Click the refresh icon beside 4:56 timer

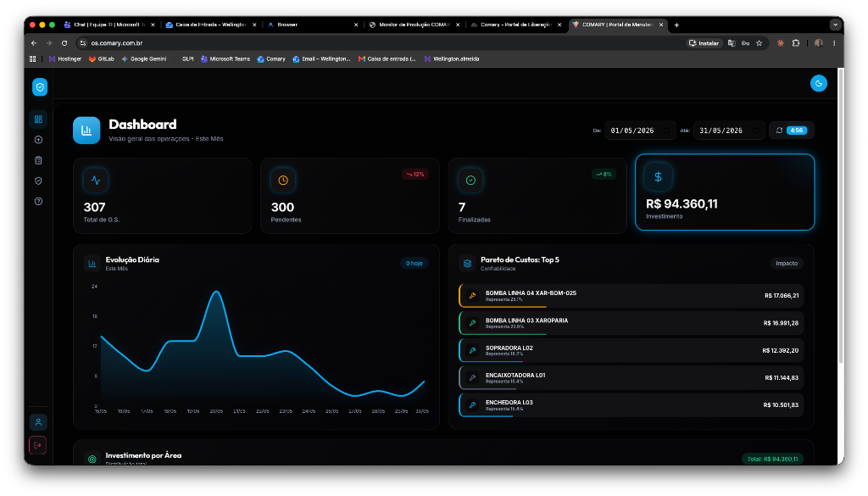(x=779, y=130)
